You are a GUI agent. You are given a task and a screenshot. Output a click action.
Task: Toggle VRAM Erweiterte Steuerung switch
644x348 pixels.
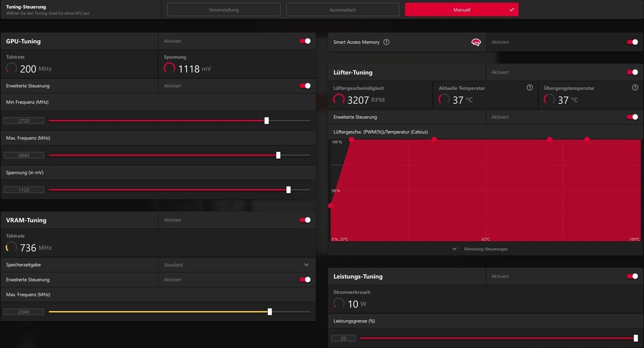pyautogui.click(x=305, y=280)
